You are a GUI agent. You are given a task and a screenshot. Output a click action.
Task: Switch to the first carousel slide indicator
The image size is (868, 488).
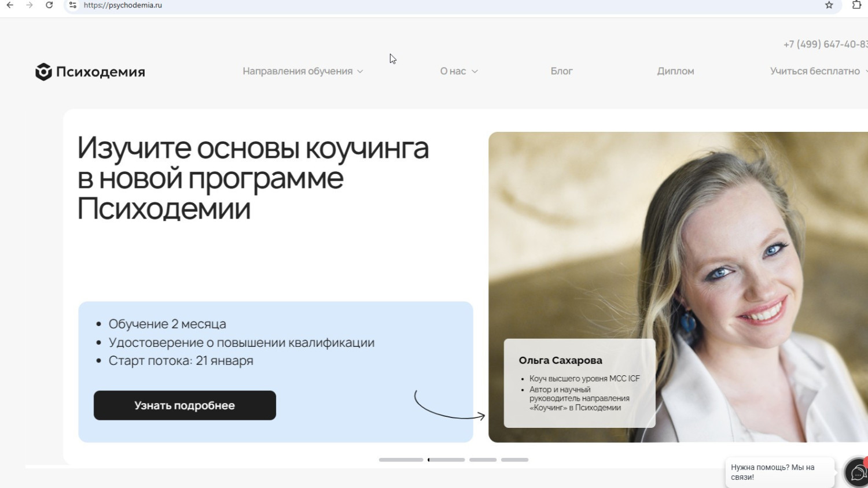click(x=401, y=460)
